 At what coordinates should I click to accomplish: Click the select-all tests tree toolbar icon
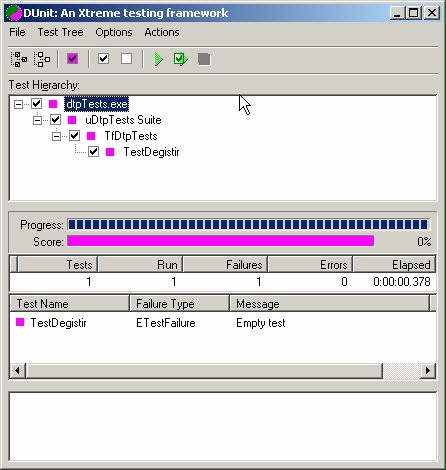pos(19,59)
